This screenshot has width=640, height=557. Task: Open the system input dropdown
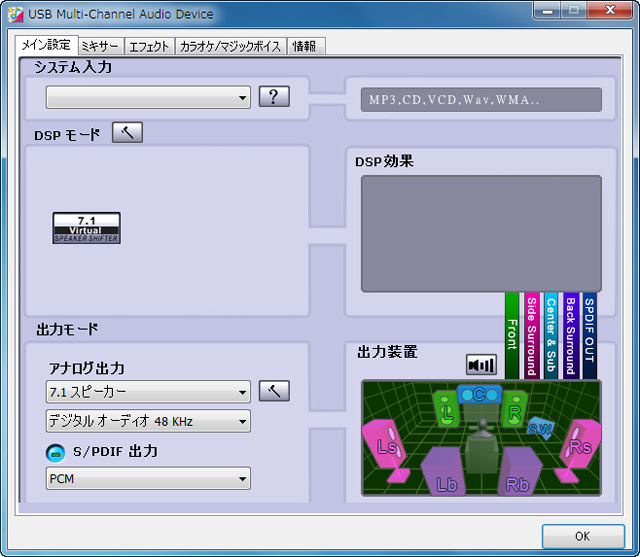(148, 98)
